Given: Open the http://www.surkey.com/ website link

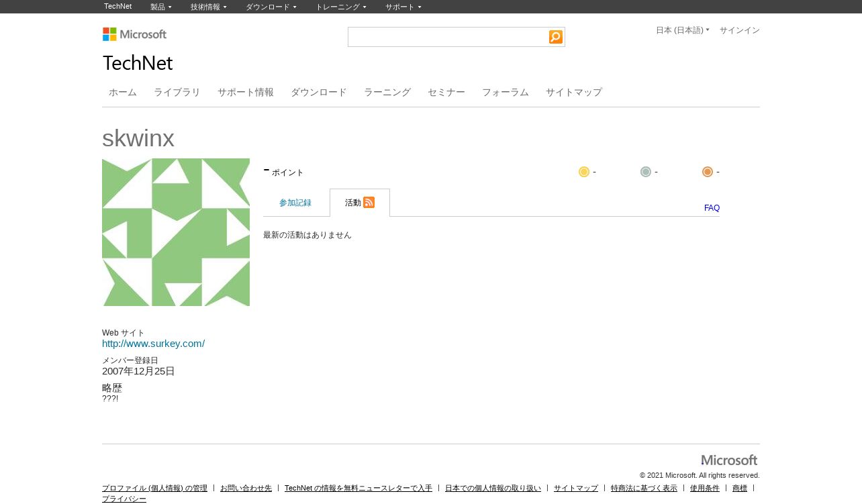Looking at the screenshot, I should pos(153,344).
